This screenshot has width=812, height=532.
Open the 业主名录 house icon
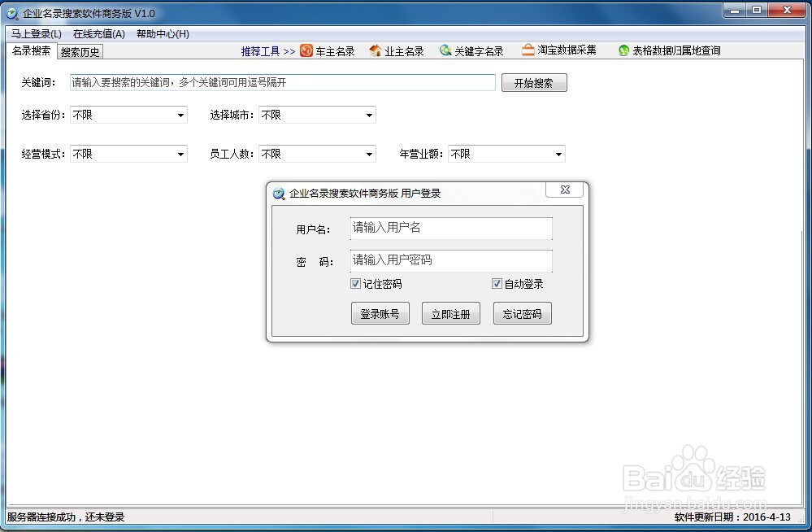click(376, 50)
